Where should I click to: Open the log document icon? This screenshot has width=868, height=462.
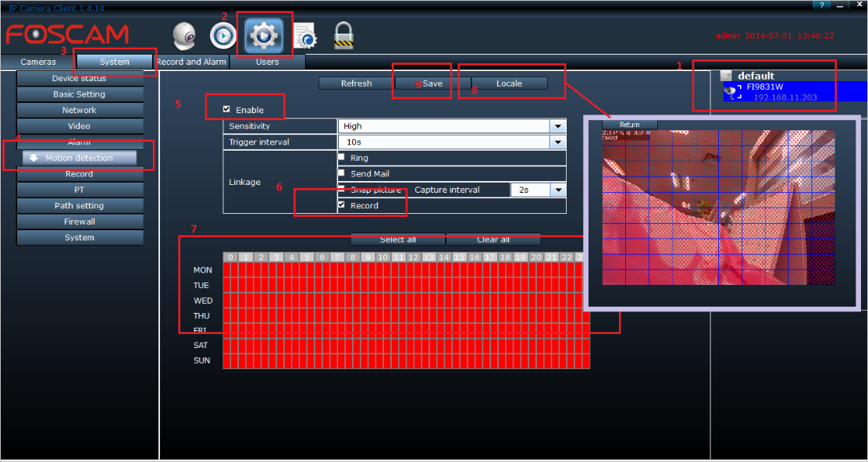pyautogui.click(x=304, y=35)
